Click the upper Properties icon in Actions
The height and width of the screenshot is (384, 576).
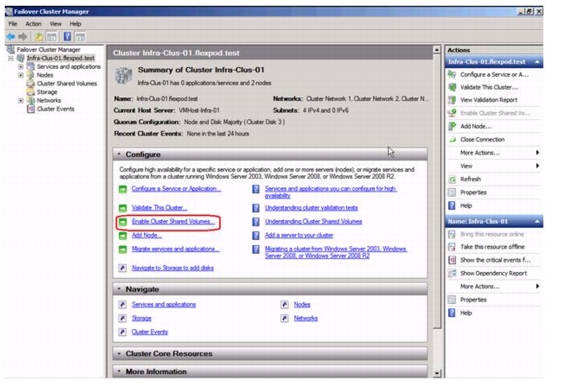point(452,192)
